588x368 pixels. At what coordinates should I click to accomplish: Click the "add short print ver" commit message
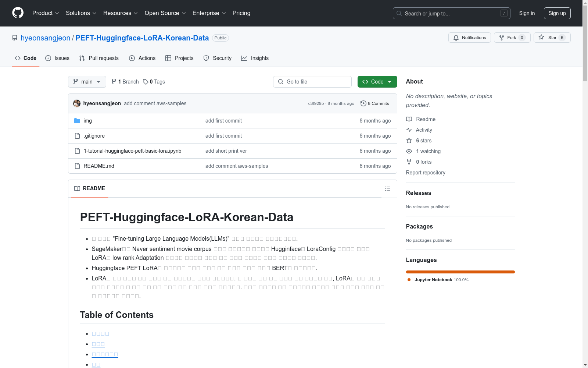click(x=226, y=151)
